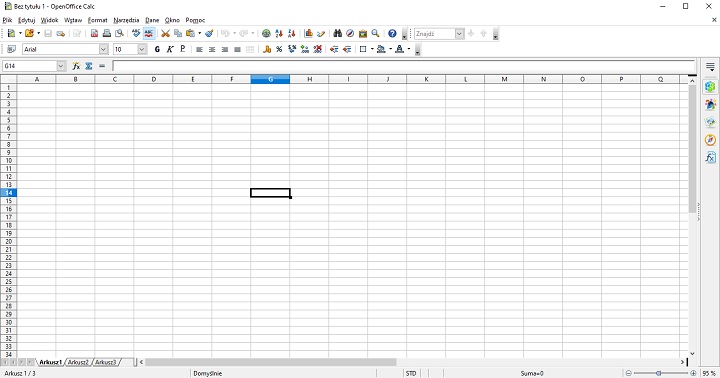
Task: Run the Spellcheck tool
Action: click(136, 34)
